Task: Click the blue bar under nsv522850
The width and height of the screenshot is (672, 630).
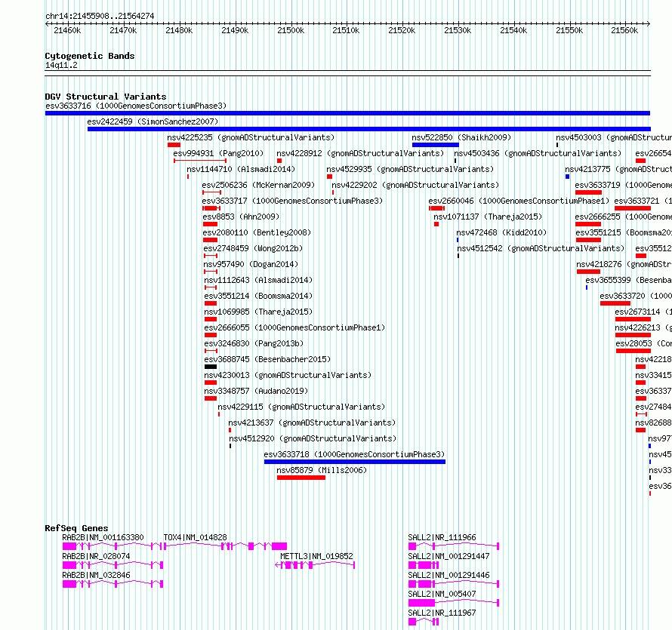Action: pyautogui.click(x=436, y=145)
